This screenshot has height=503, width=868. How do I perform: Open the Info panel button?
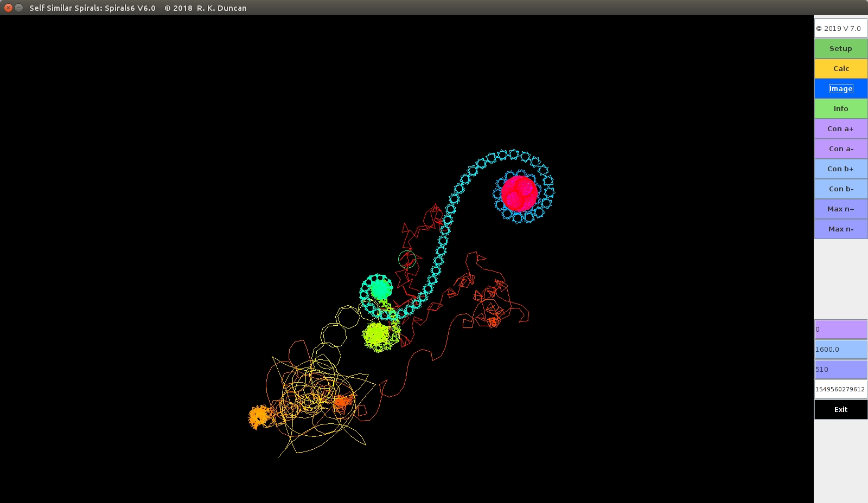coord(840,108)
